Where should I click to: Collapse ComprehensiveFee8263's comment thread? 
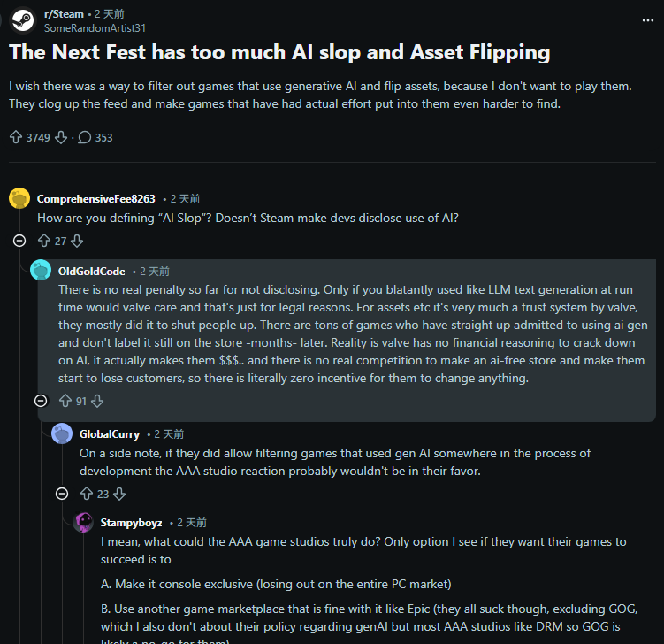point(19,241)
